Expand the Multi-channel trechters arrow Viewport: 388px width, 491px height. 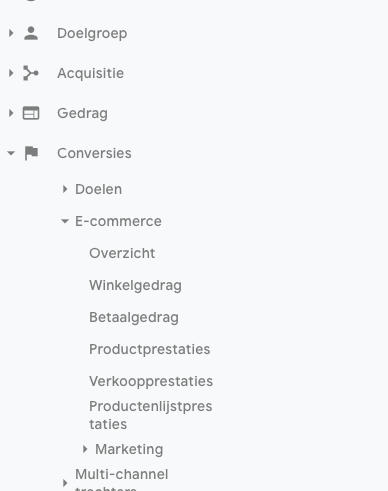(x=65, y=483)
